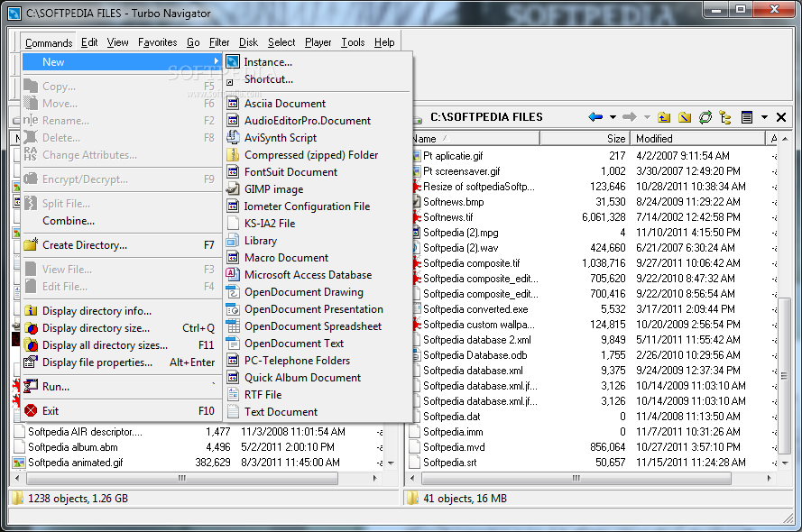Image resolution: width=802 pixels, height=532 pixels.
Task: Choose Create Directory... command
Action: [x=122, y=244]
